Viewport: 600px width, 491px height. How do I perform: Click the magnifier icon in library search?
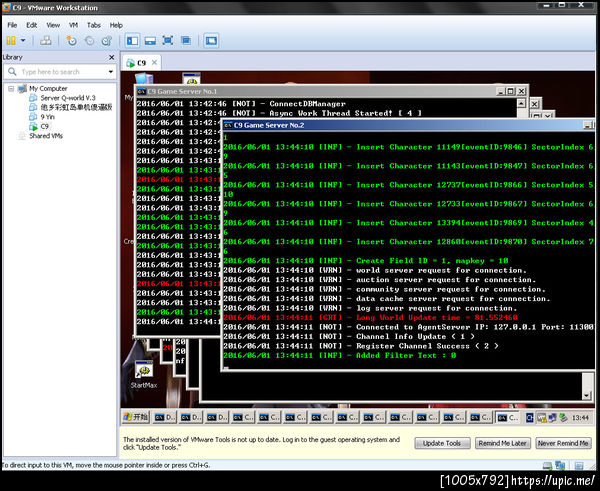[12, 72]
